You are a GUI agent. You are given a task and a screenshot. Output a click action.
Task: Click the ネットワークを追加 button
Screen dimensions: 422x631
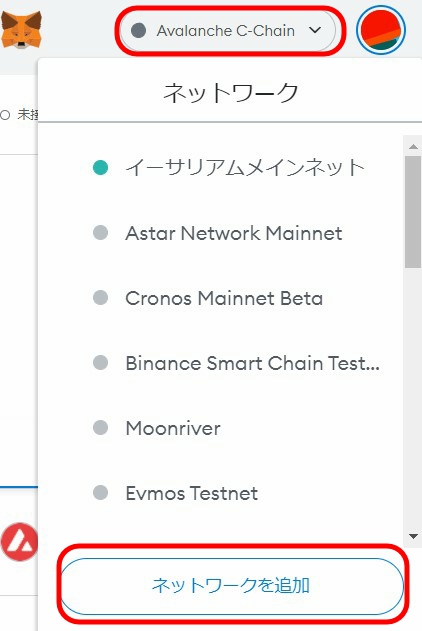click(x=232, y=586)
